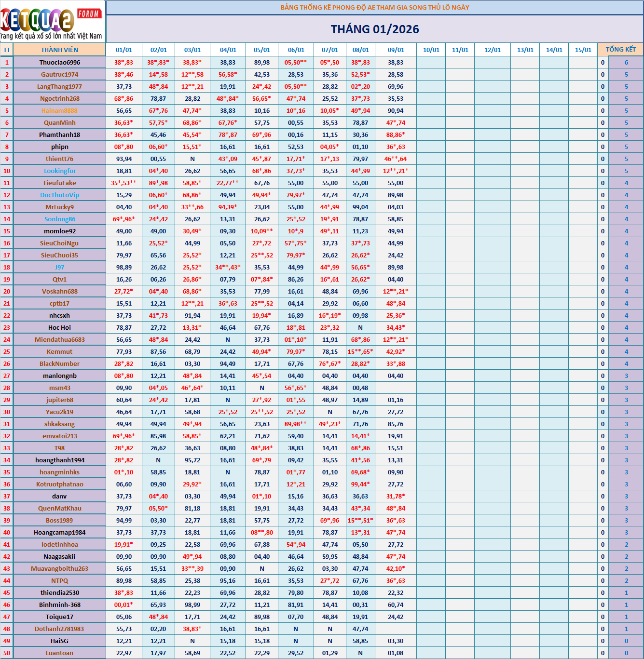Select the THÀNH VIÊN column header
Viewport: 644px width, 659px height.
tap(59, 50)
